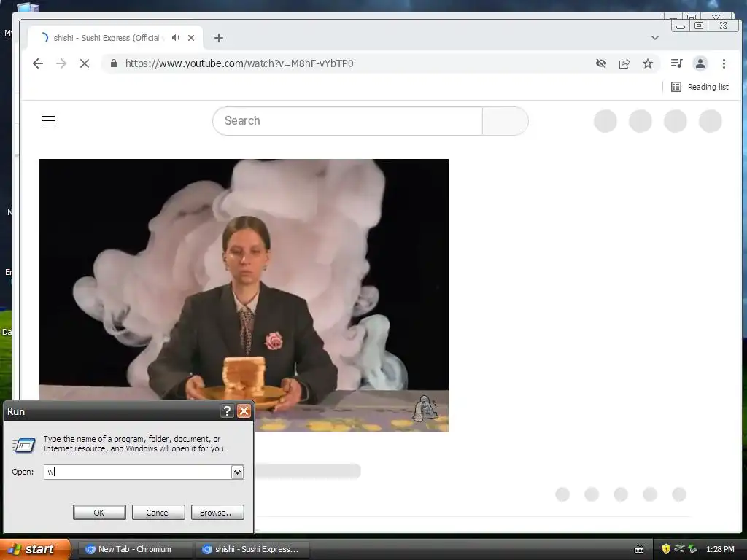Mute the tab via its speaker icon
This screenshot has height=560, width=747.
click(x=176, y=38)
